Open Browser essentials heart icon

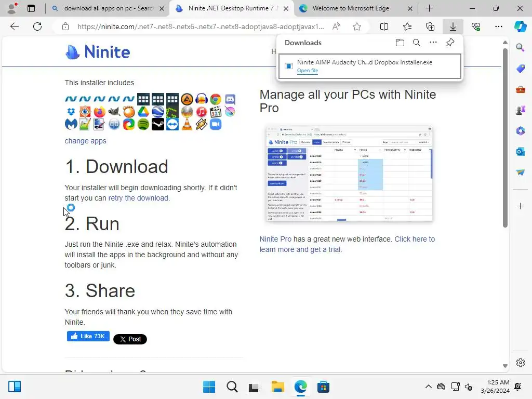point(476,26)
